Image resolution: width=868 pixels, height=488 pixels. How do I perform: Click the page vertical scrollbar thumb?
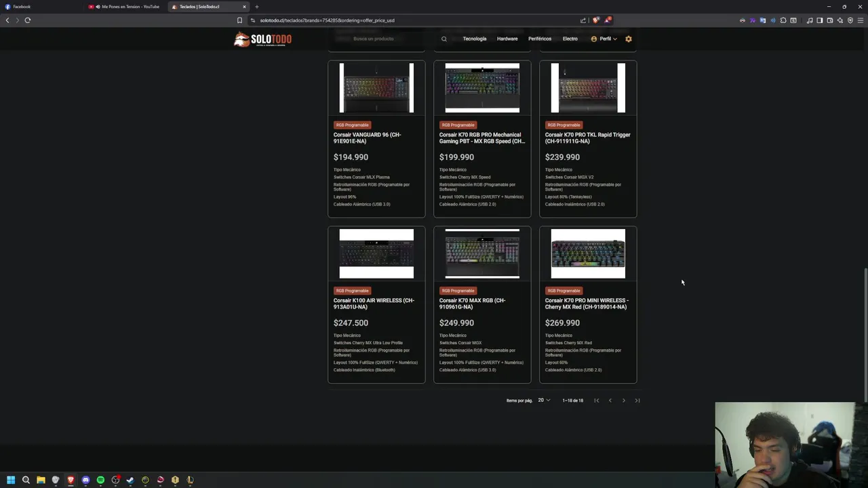click(865, 335)
